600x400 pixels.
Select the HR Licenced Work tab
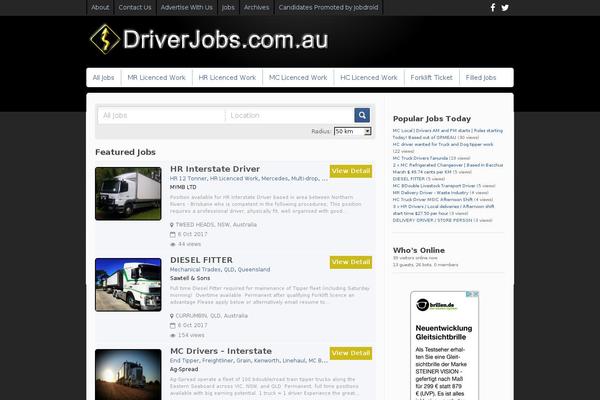[227, 77]
